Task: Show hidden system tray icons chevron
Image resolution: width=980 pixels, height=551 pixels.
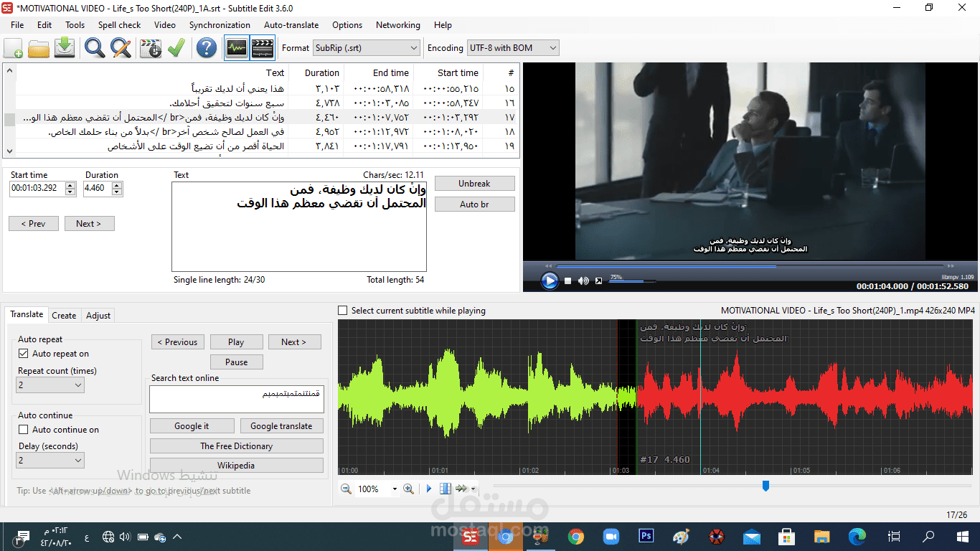Action: click(177, 537)
